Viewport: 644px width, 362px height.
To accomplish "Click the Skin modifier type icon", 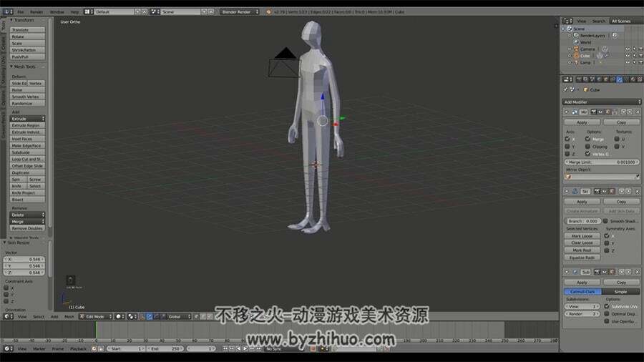I will 575,191.
